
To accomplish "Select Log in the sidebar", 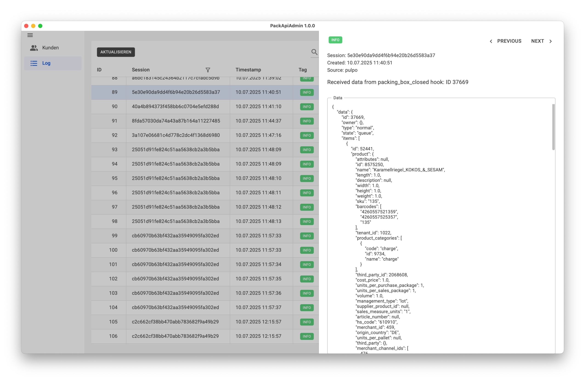I will 53,64.
